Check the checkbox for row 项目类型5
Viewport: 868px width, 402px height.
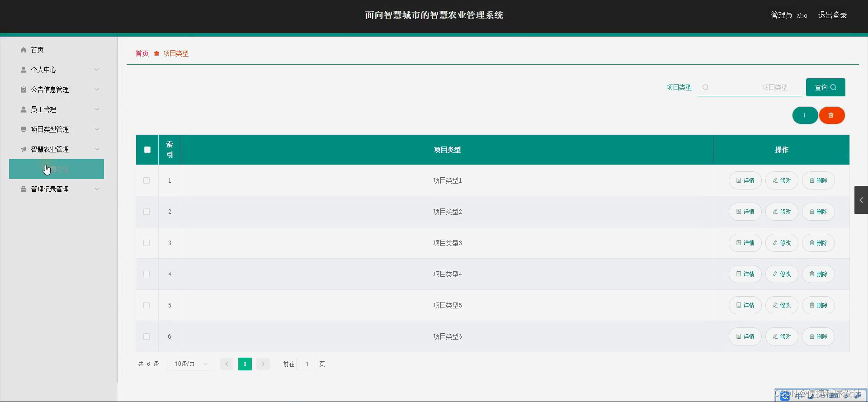coord(146,305)
